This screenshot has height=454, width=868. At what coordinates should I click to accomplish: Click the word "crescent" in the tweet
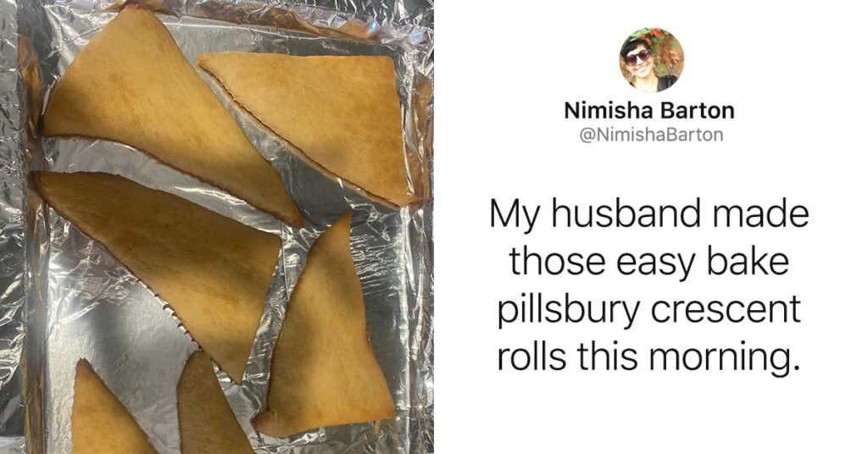(726, 312)
